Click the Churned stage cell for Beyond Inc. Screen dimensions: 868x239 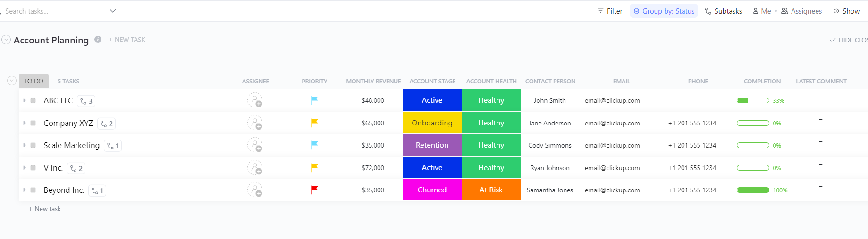[x=432, y=190]
